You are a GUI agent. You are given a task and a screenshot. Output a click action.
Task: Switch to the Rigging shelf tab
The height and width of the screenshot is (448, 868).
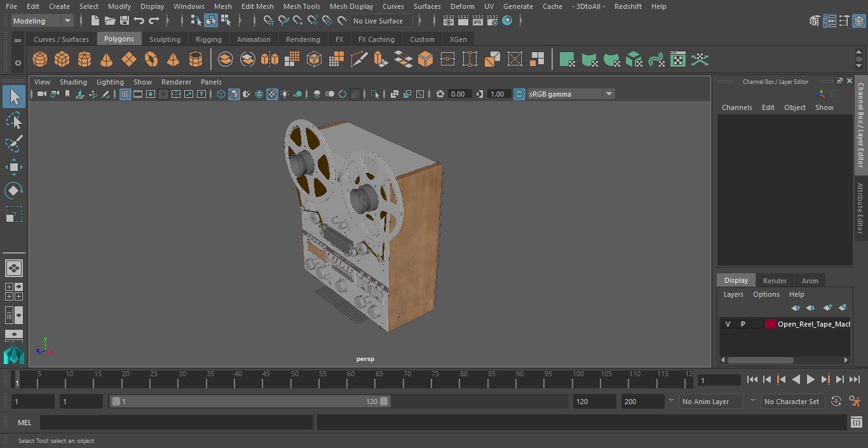[x=208, y=39]
